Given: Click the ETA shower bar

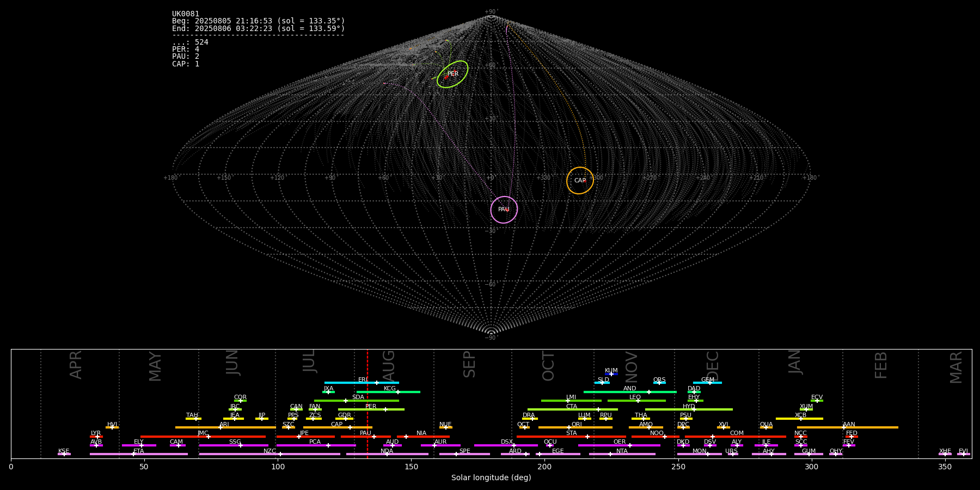Looking at the screenshot, I should 139,454.
